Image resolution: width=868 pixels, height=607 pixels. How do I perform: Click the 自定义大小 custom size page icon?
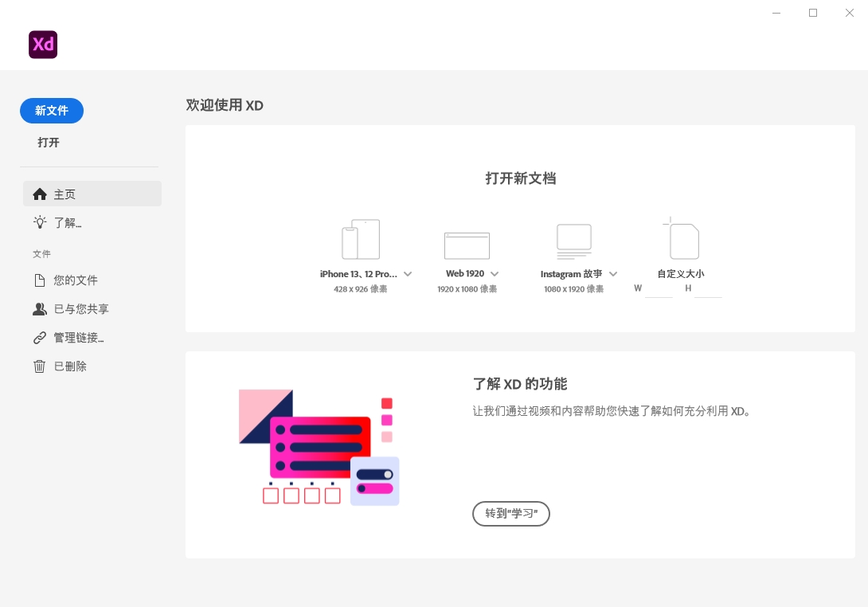(683, 241)
